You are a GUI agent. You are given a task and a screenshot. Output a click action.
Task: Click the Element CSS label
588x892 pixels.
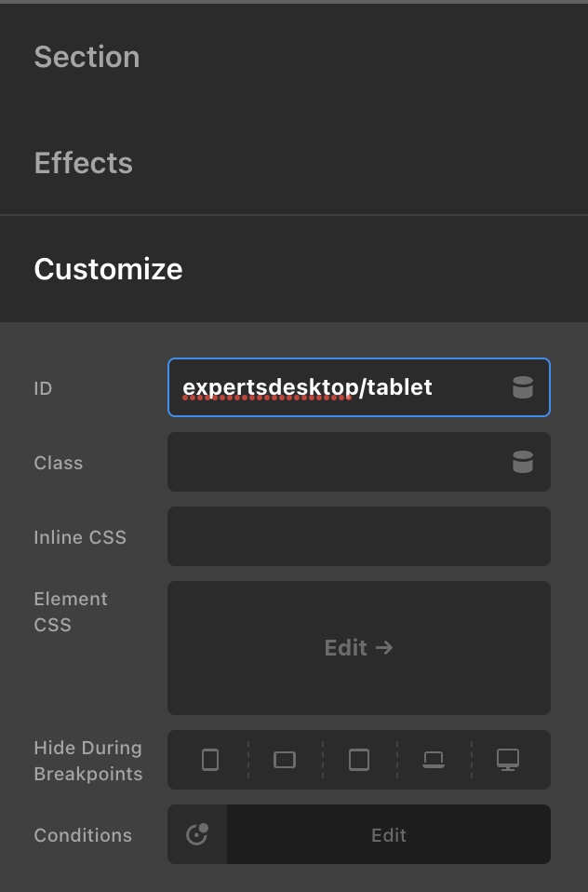(x=71, y=612)
